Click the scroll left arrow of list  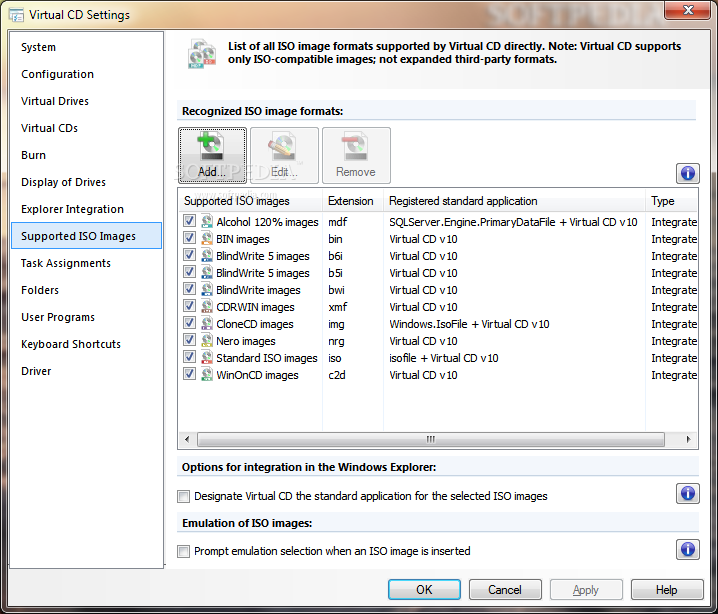click(187, 440)
